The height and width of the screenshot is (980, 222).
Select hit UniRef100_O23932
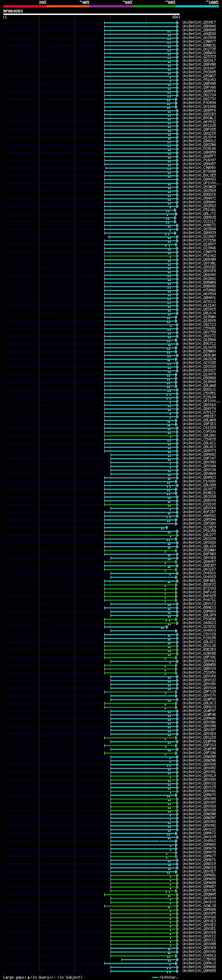coord(199,627)
